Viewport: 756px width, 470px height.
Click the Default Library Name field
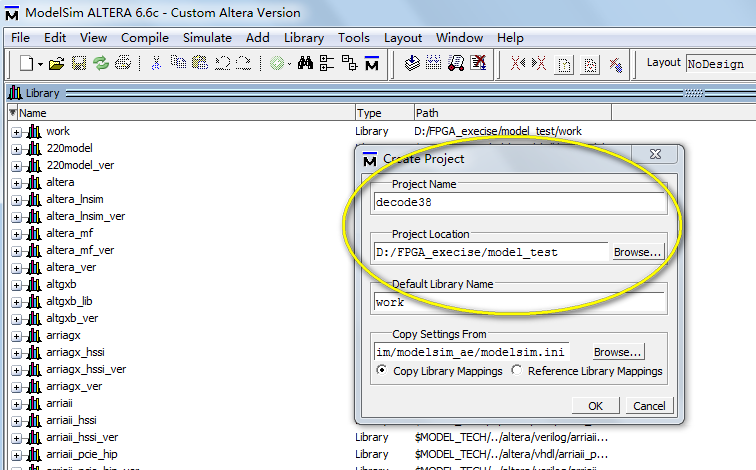[518, 302]
